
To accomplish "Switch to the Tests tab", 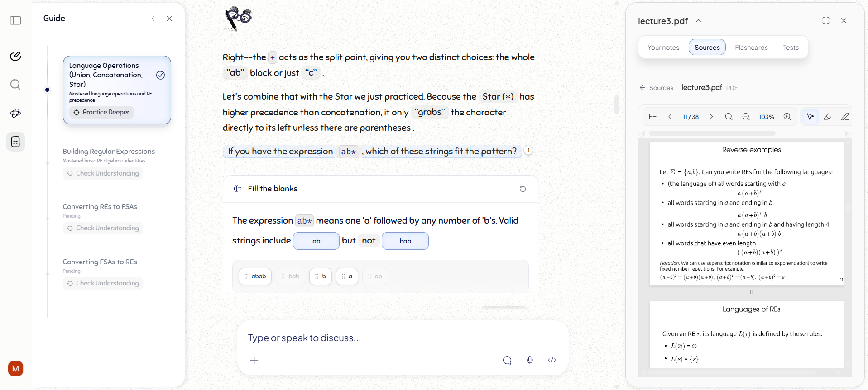I will (791, 48).
